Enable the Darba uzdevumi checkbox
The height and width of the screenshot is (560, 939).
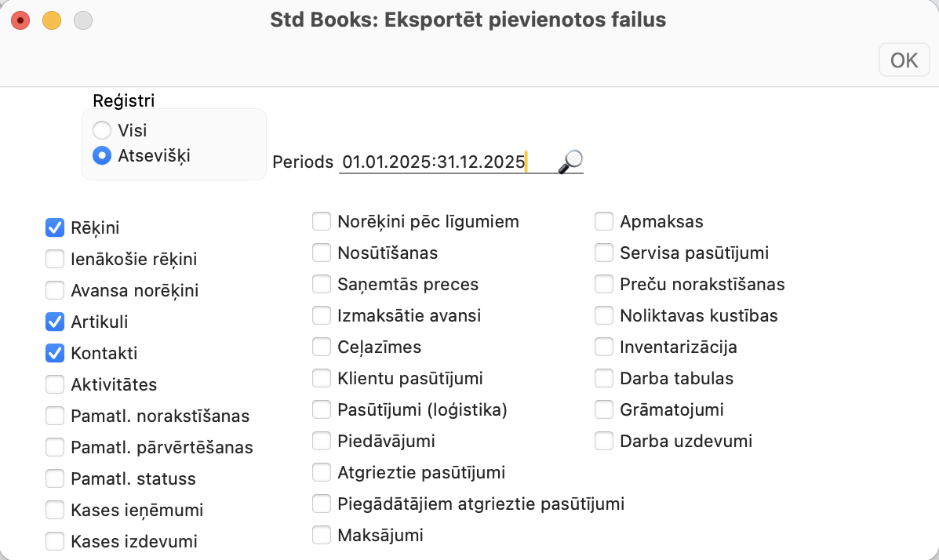coord(604,441)
